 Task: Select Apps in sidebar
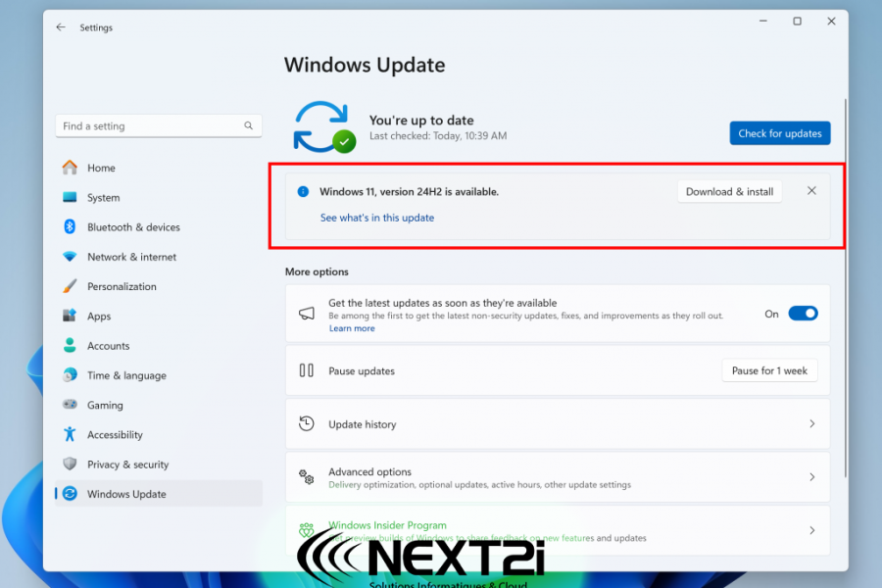[x=159, y=316]
